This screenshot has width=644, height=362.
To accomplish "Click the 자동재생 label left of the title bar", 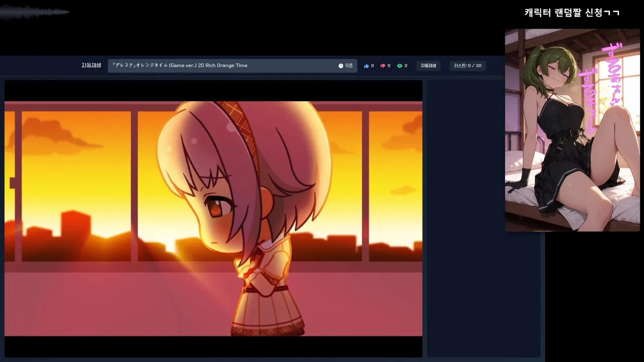I will click(x=91, y=65).
